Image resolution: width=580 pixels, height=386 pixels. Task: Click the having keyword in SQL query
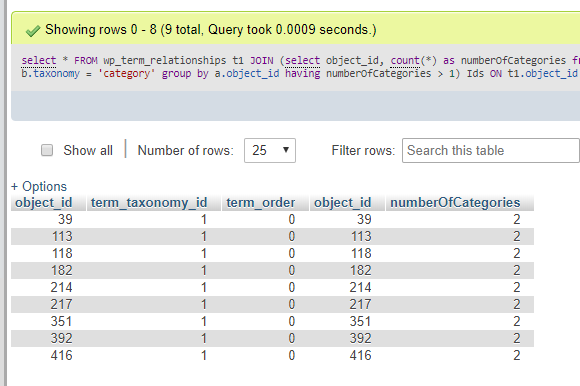click(x=303, y=74)
